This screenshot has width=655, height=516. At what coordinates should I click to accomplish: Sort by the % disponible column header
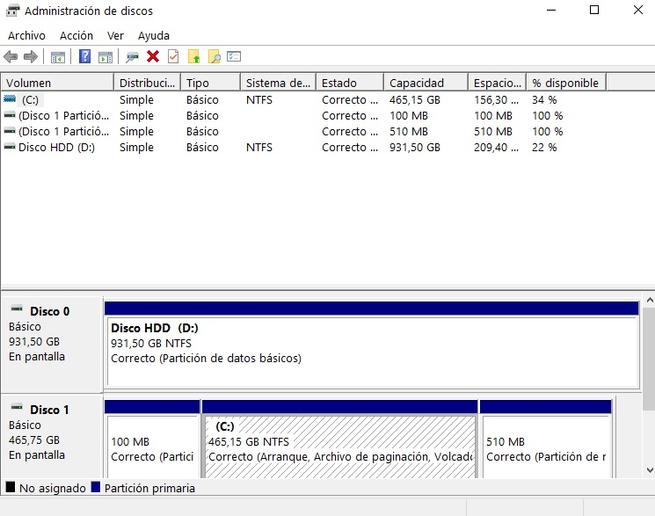tap(566, 83)
